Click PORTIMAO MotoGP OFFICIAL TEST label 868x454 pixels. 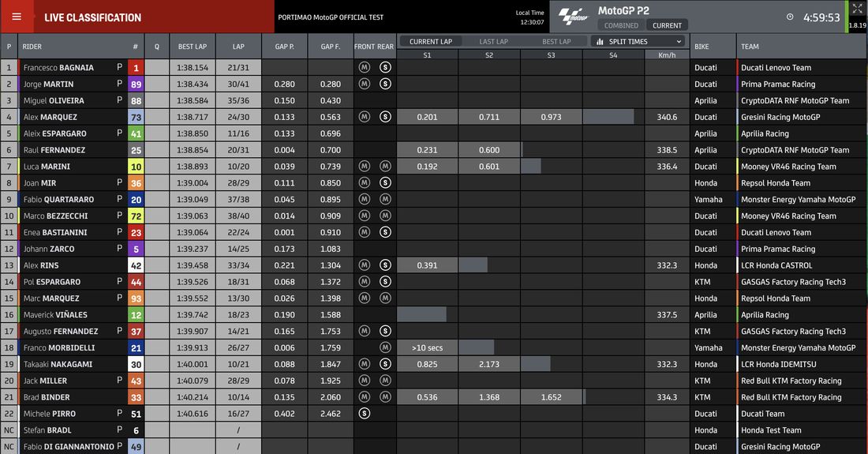tap(331, 17)
